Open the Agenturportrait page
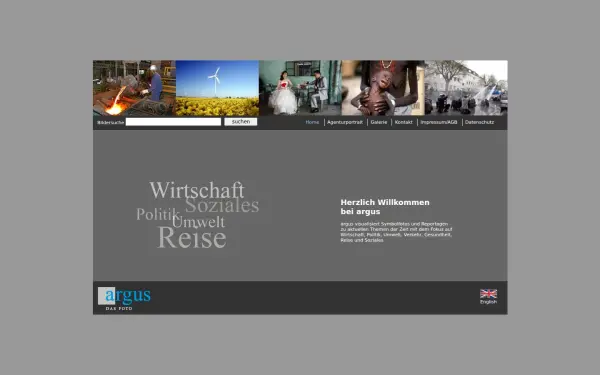 tap(345, 122)
